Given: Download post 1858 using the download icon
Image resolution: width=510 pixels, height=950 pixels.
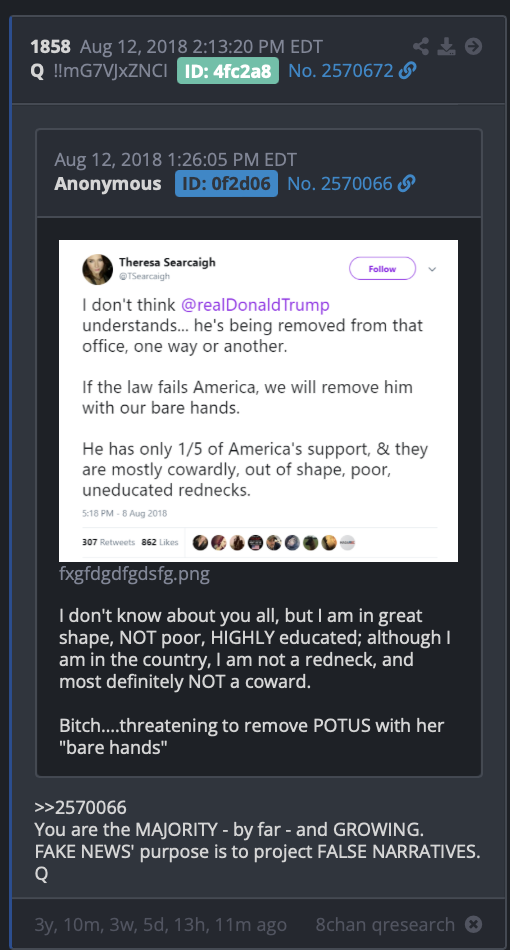Looking at the screenshot, I should point(446,47).
